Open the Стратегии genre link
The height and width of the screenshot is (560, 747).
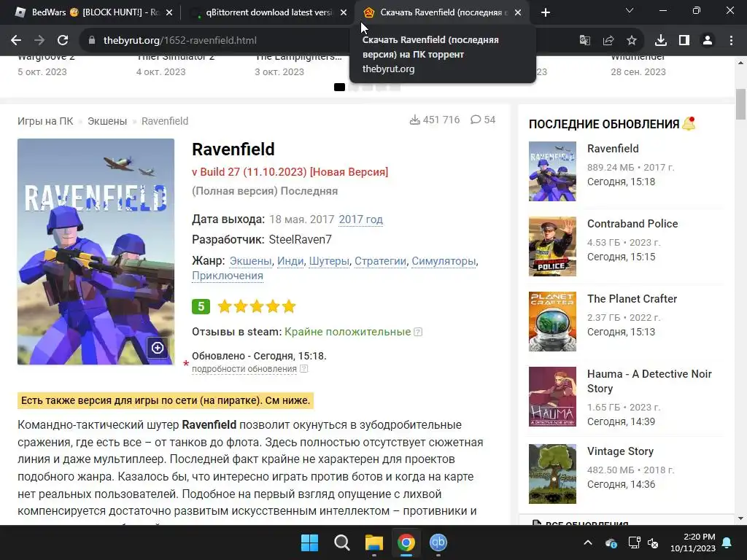pyautogui.click(x=380, y=261)
